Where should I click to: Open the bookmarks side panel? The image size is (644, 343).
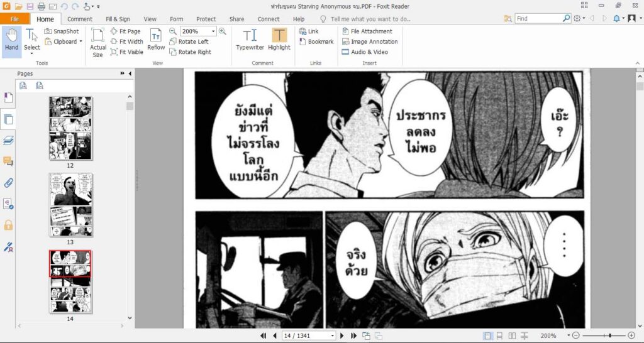pos(8,97)
